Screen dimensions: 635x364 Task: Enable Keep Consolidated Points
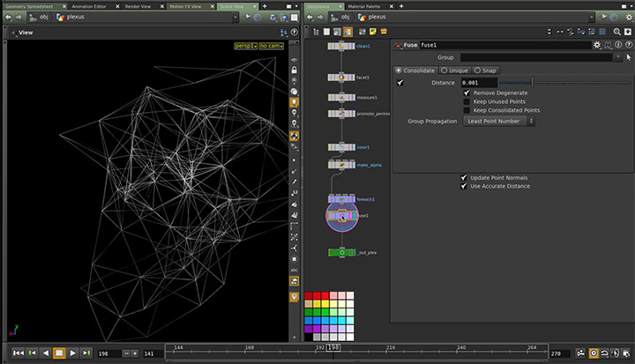(467, 110)
